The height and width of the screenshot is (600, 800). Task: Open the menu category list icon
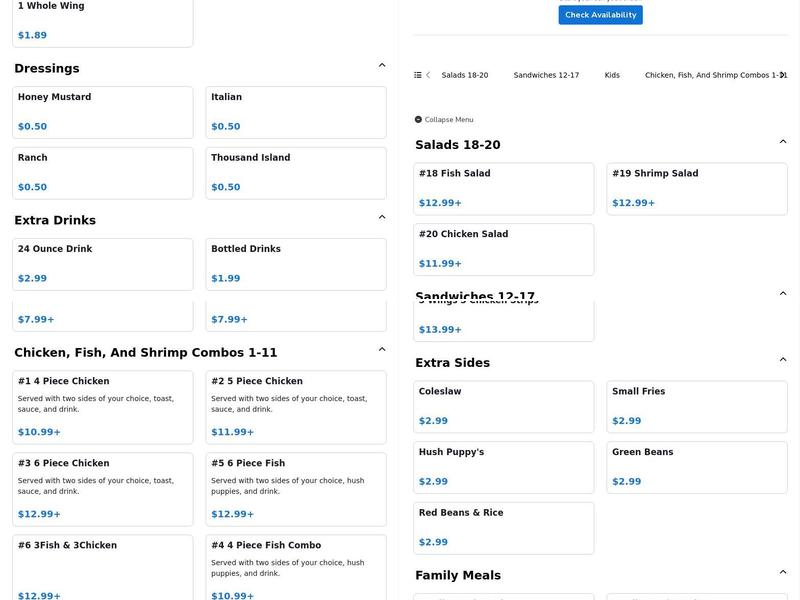coord(418,75)
